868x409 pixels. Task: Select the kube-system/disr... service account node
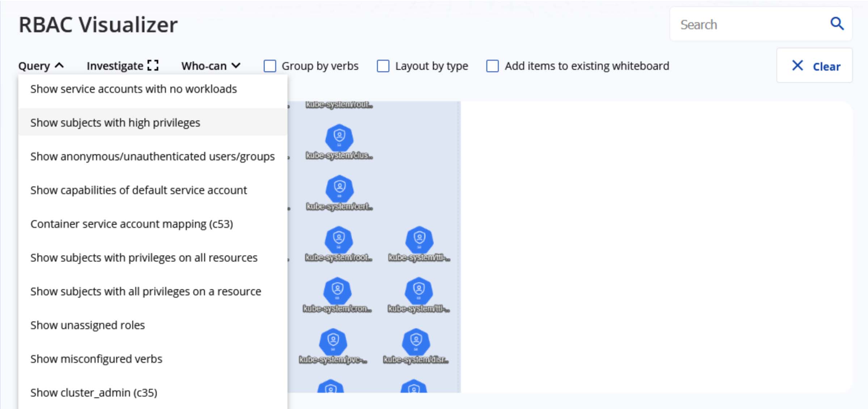416,342
